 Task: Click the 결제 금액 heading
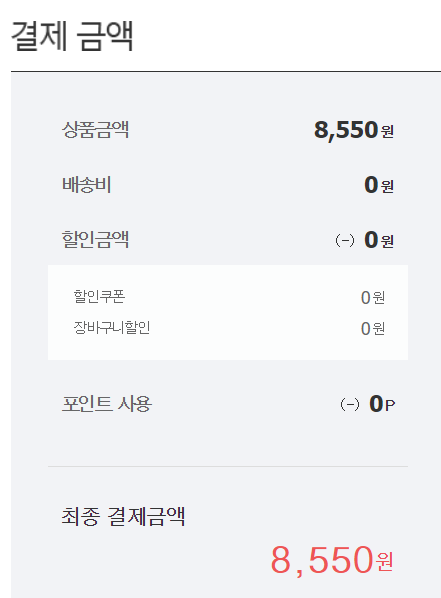click(72, 36)
